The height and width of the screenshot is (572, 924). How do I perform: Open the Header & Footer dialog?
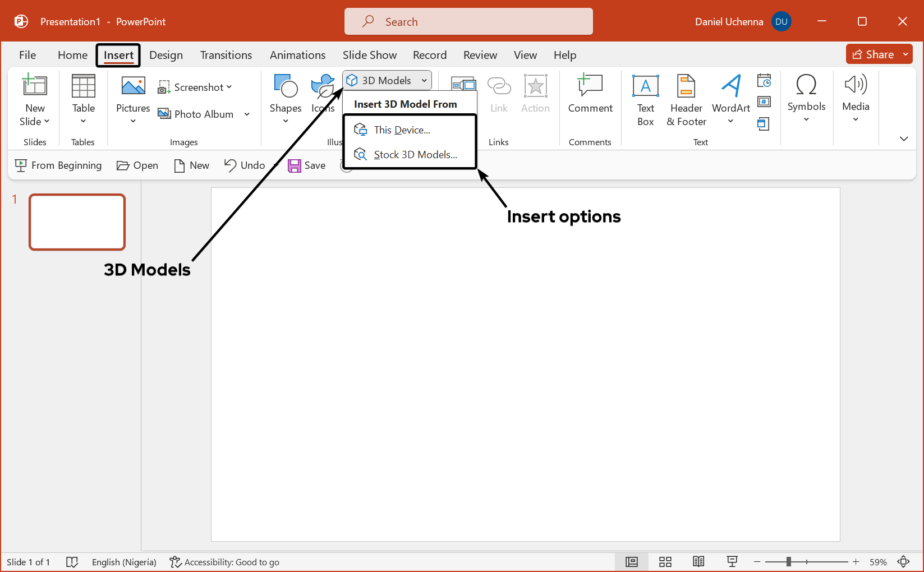click(x=686, y=87)
